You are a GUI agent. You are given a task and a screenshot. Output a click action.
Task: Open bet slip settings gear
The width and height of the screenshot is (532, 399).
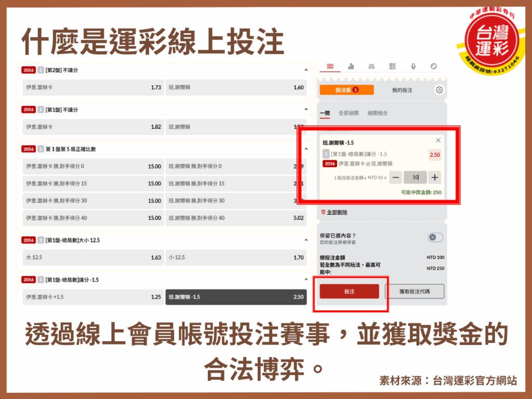click(x=439, y=90)
